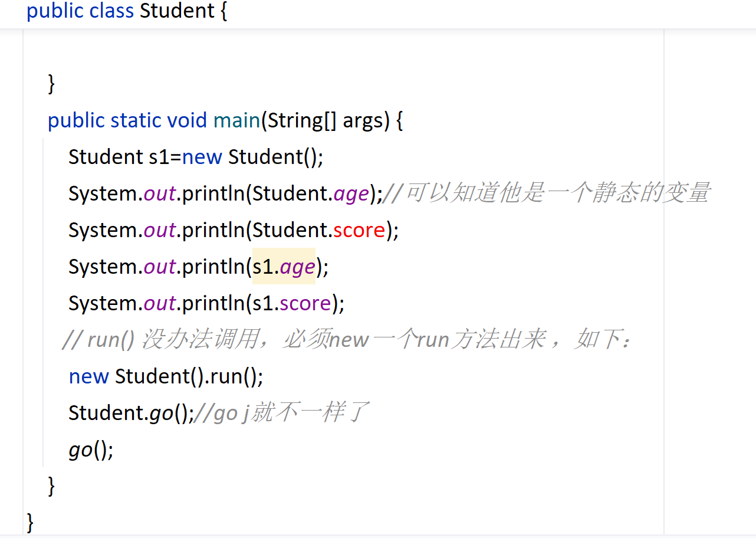Click the italic age in Student.age

(351, 193)
